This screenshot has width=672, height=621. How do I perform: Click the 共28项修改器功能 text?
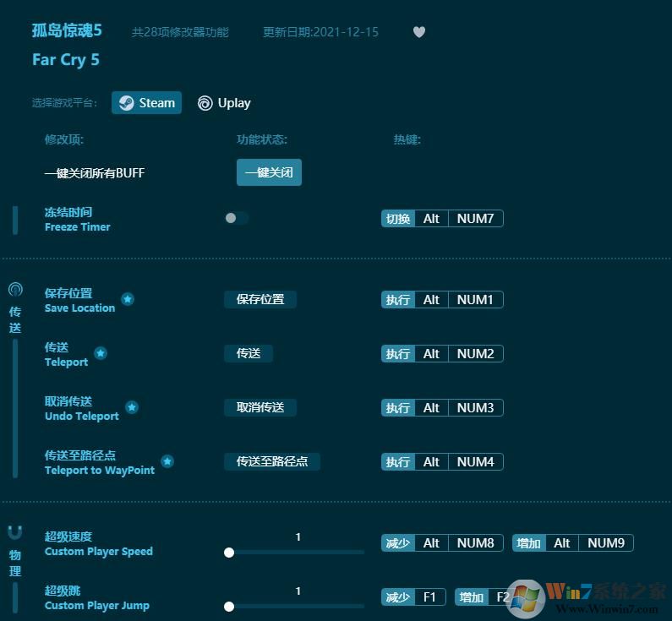click(x=180, y=32)
